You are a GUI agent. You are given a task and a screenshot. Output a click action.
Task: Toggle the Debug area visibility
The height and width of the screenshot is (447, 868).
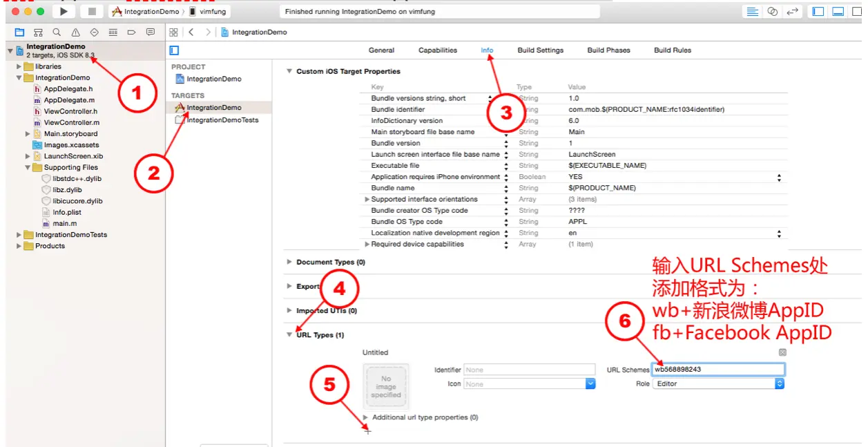[838, 12]
